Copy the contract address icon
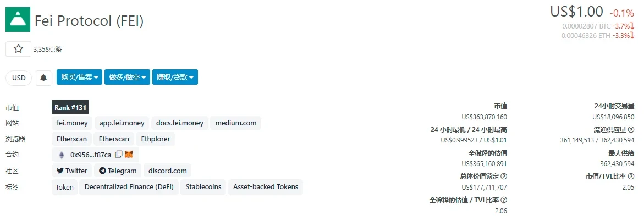The height and width of the screenshot is (220, 644). pyautogui.click(x=119, y=155)
